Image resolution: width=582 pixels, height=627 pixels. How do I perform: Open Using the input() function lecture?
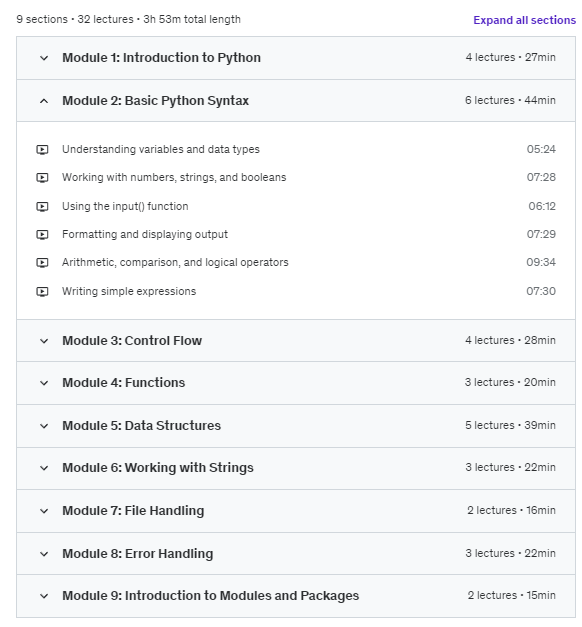point(125,206)
